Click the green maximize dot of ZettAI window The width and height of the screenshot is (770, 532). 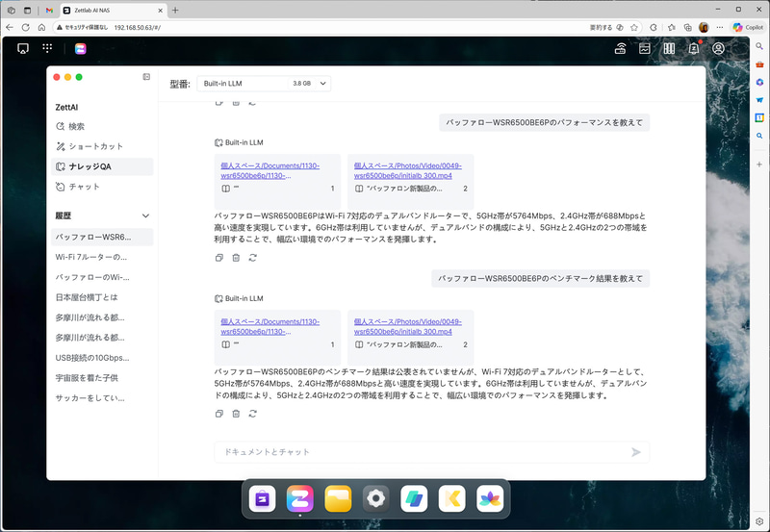click(79, 77)
